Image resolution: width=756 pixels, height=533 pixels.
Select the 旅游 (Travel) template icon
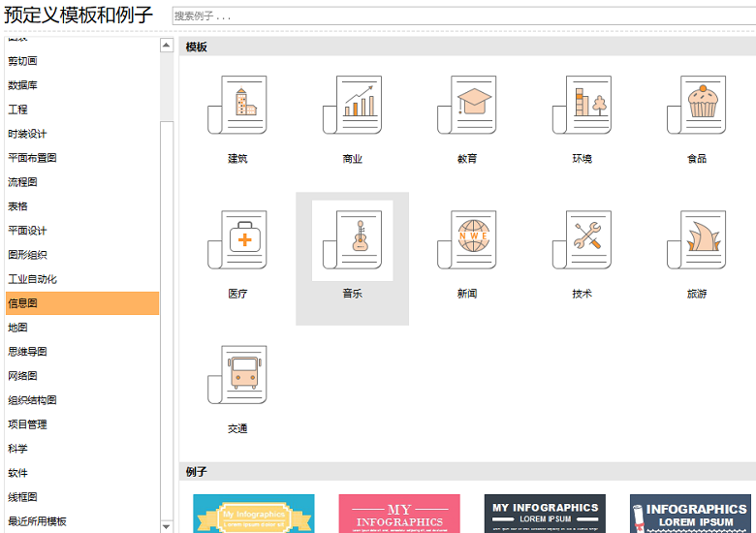697,240
